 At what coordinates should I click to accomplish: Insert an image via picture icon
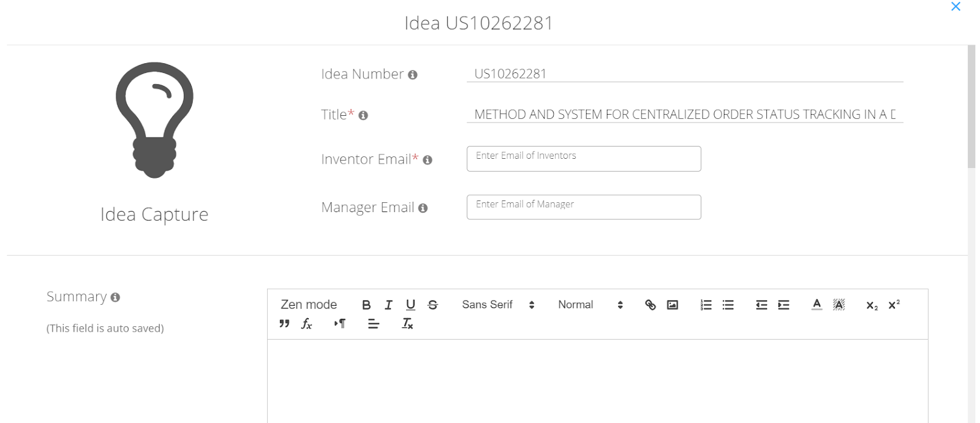[673, 305]
